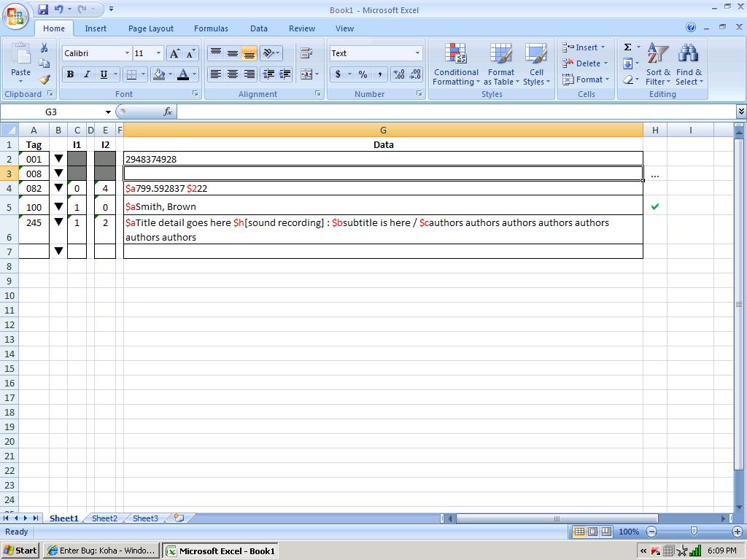The height and width of the screenshot is (560, 747).
Task: Click in the formula bar input
Action: 452,112
